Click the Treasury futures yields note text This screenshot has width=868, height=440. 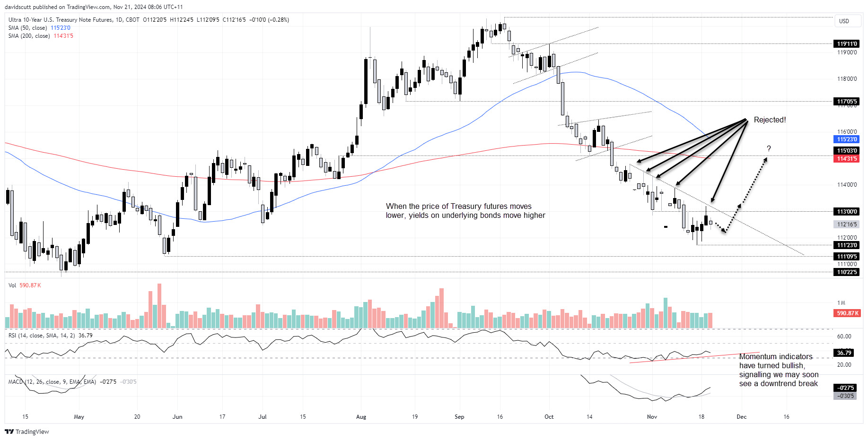[465, 211]
